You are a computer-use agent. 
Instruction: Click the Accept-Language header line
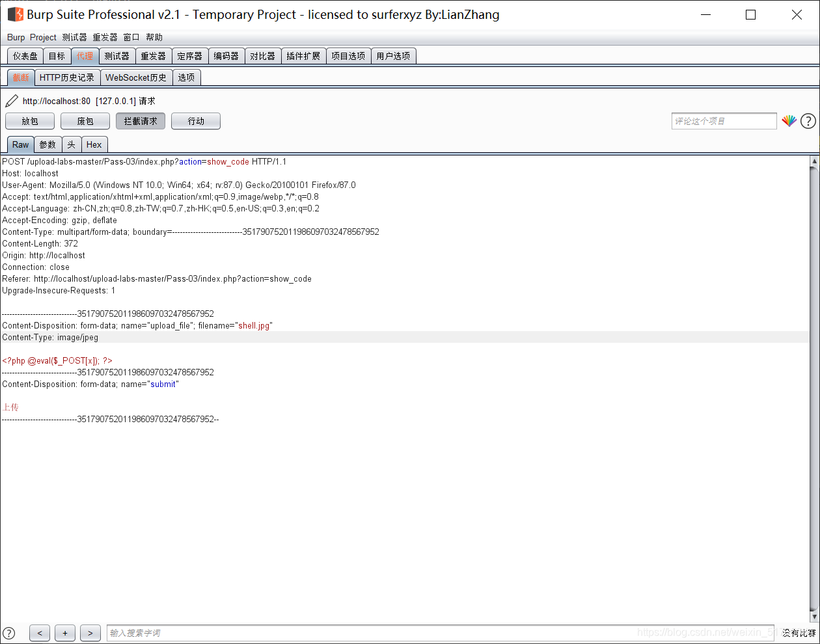[x=161, y=208]
